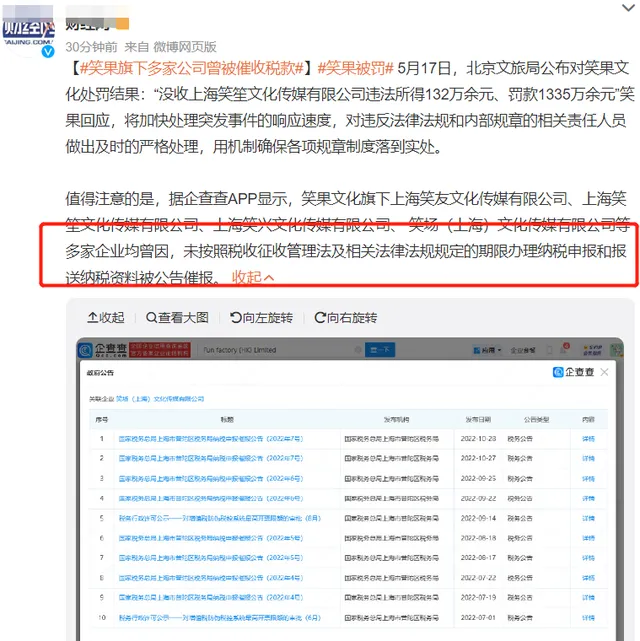Click the notification bell with red badge
This screenshot has width=640, height=641.
pos(564,350)
